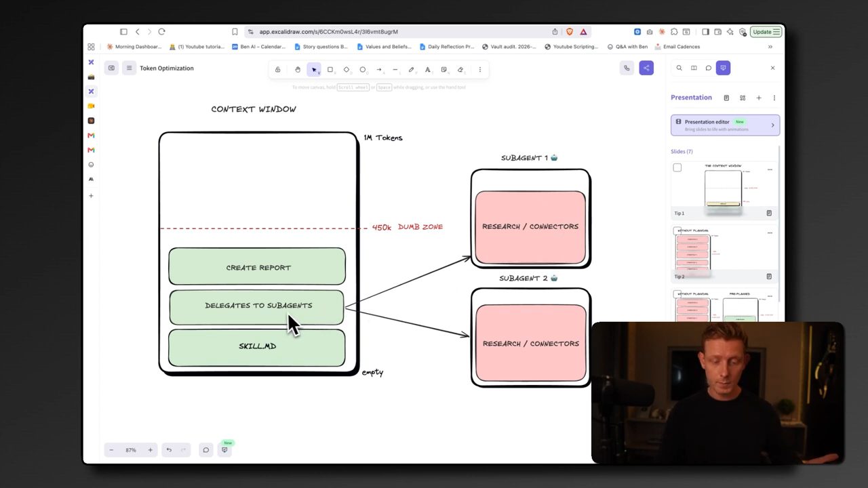
Task: Open the Presentation editor banner
Action: click(725, 125)
